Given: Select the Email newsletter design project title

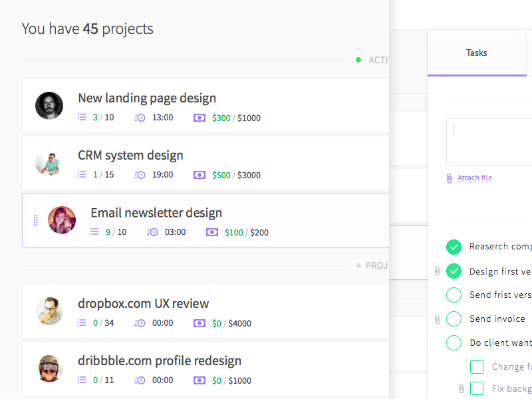Looking at the screenshot, I should 156,213.
